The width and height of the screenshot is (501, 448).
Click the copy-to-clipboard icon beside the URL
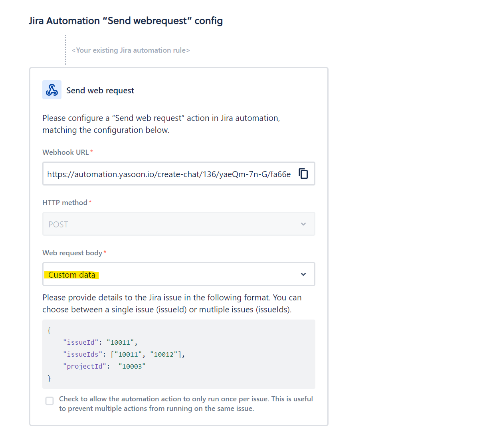pyautogui.click(x=303, y=174)
